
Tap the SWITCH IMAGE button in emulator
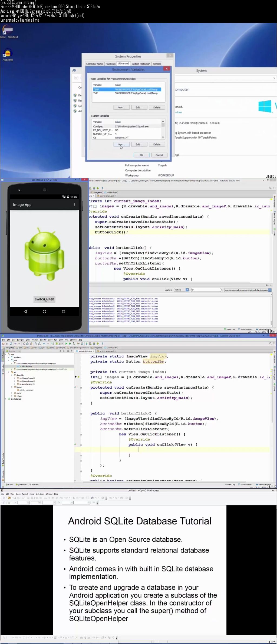pos(44,299)
